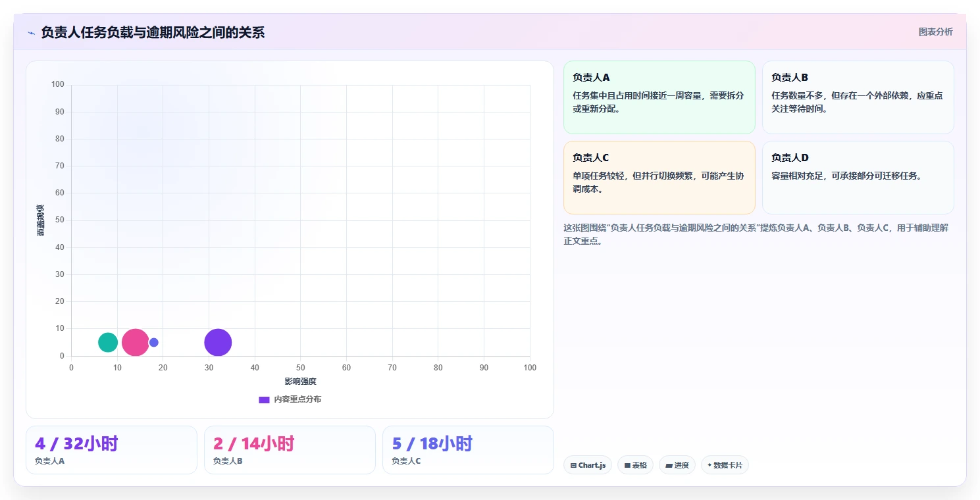Screen dimensions: 980x500
Task: Click the 任务集中且占用时间 description in card A
Action: coord(658,102)
